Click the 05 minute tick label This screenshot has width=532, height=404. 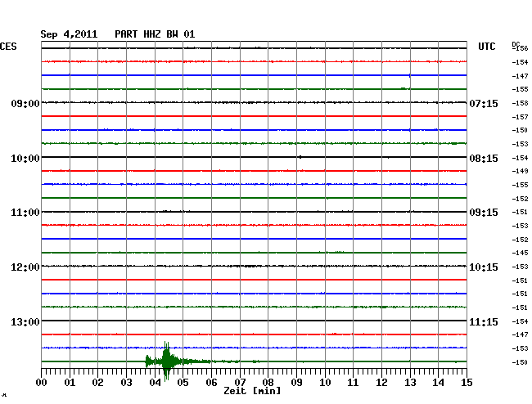click(x=183, y=382)
